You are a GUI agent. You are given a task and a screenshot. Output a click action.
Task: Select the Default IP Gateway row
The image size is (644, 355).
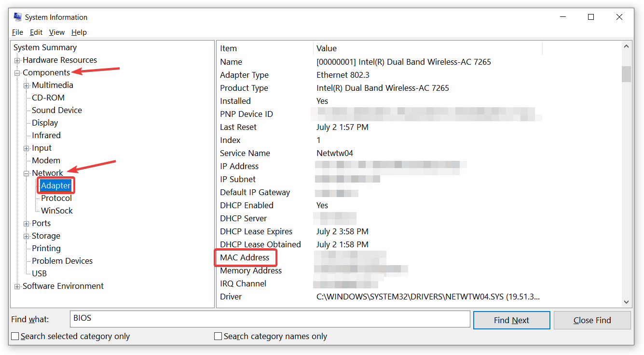click(x=419, y=192)
